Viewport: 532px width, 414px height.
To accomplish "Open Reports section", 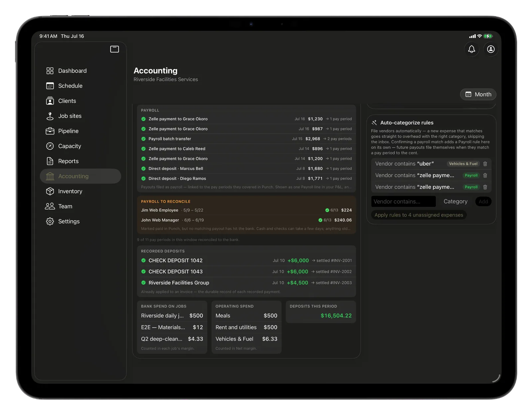I will pyautogui.click(x=80, y=161).
